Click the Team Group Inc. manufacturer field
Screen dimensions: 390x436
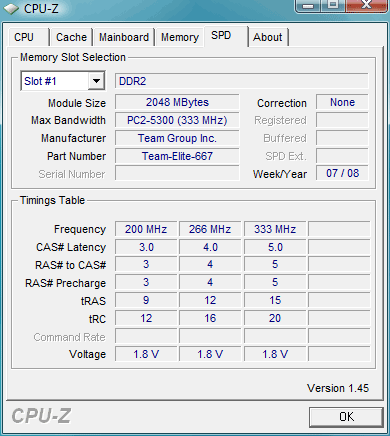[x=177, y=138]
